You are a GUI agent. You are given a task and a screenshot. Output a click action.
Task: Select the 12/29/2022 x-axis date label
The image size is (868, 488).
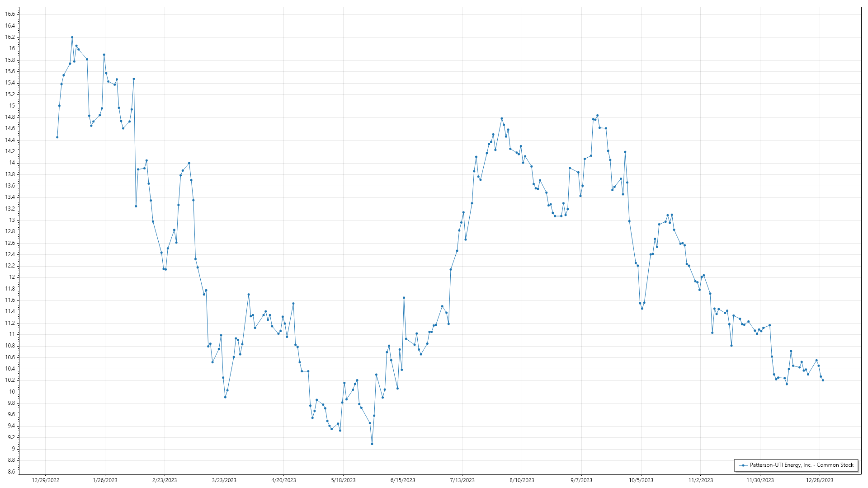(46, 480)
